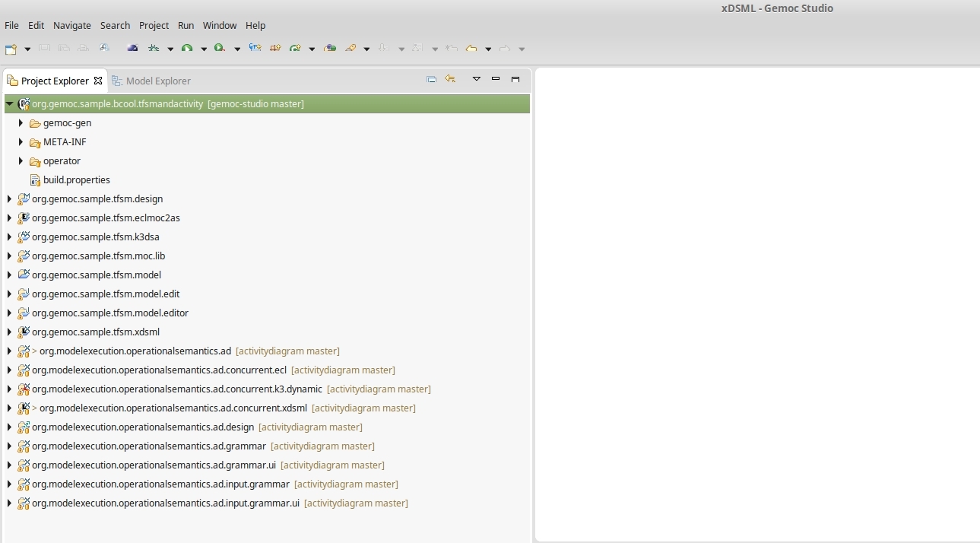Click the Debug bug icon in toolbar
Viewport: 980px width, 543px height.
click(x=154, y=49)
